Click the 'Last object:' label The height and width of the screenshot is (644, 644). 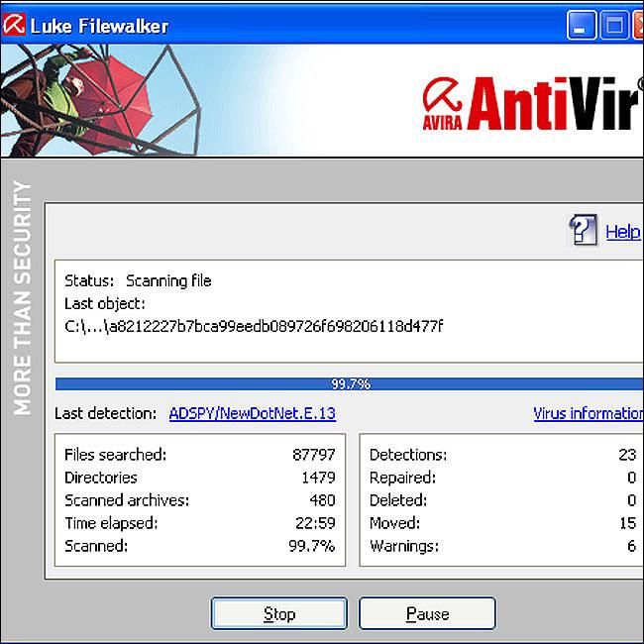105,304
